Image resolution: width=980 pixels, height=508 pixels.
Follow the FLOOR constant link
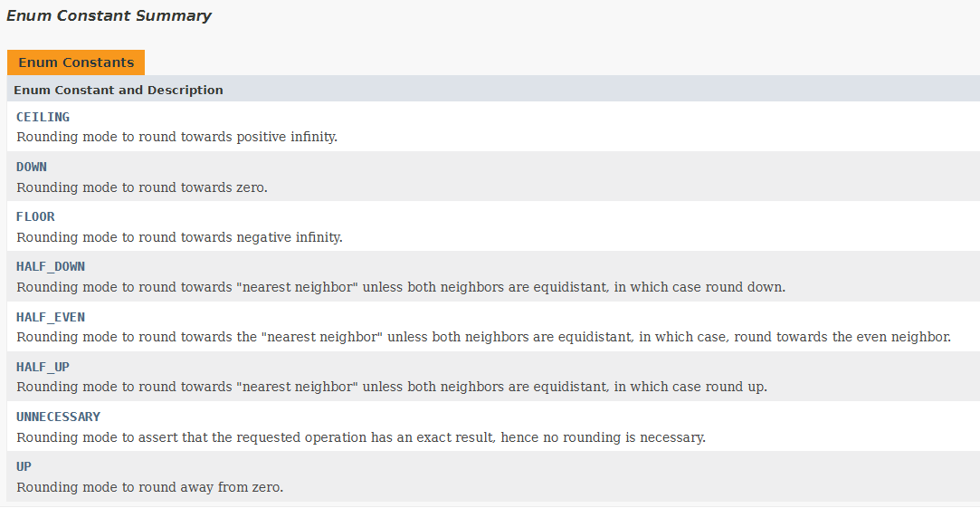point(35,217)
